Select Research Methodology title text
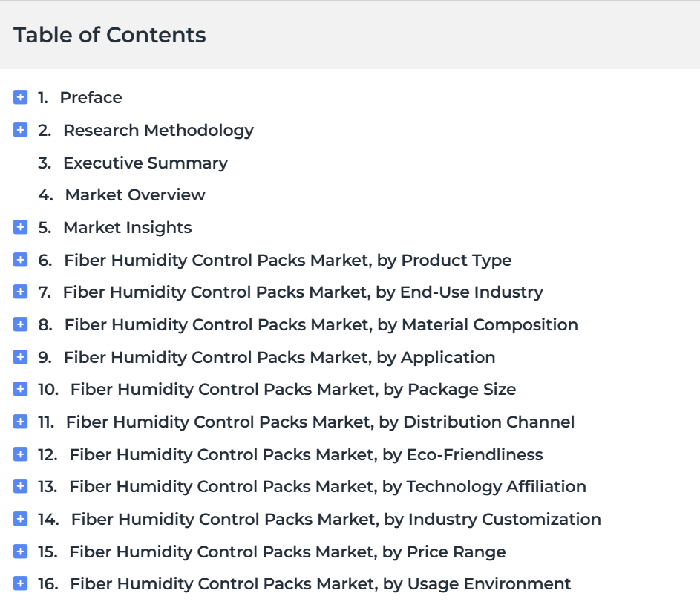 (158, 131)
